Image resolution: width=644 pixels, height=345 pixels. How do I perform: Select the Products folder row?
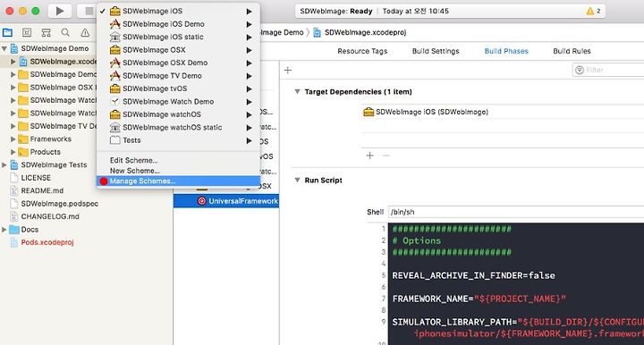(x=46, y=152)
